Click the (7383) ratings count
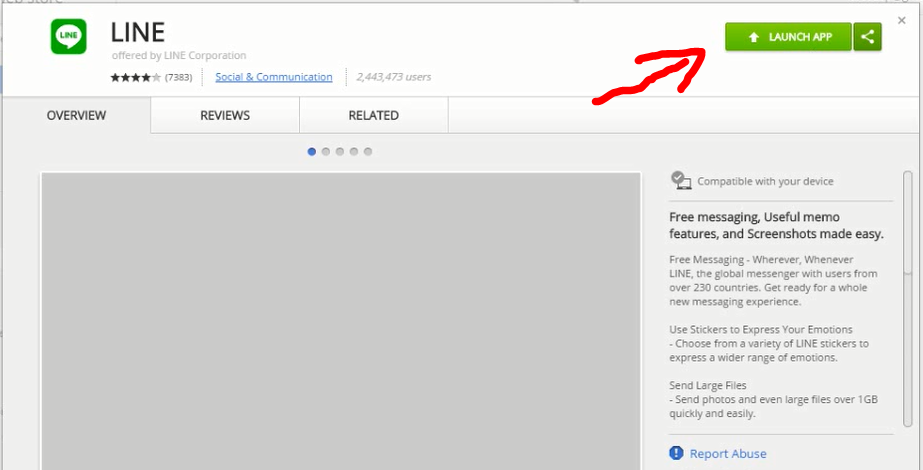Viewport: 923px width, 470px height. pos(178,77)
